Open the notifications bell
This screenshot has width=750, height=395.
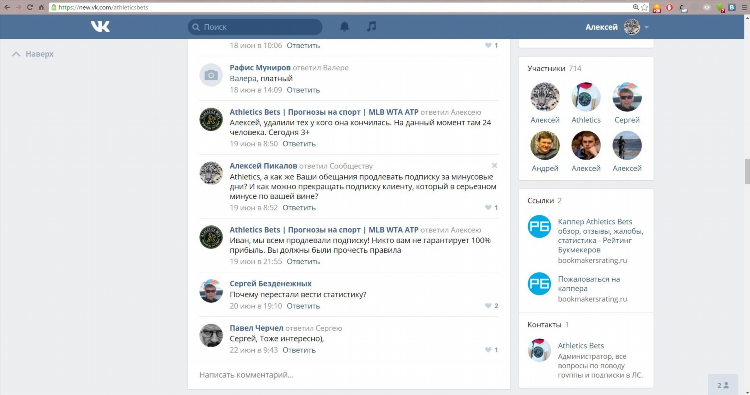344,27
